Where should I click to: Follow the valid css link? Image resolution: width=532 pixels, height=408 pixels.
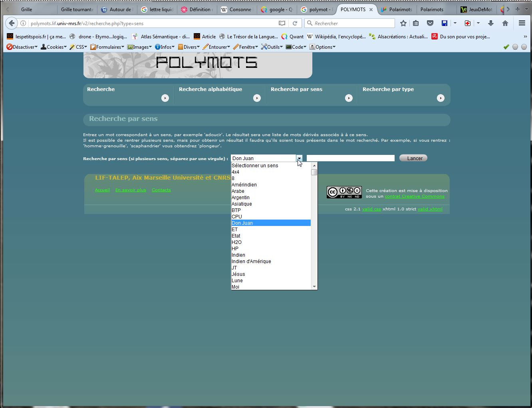371,209
